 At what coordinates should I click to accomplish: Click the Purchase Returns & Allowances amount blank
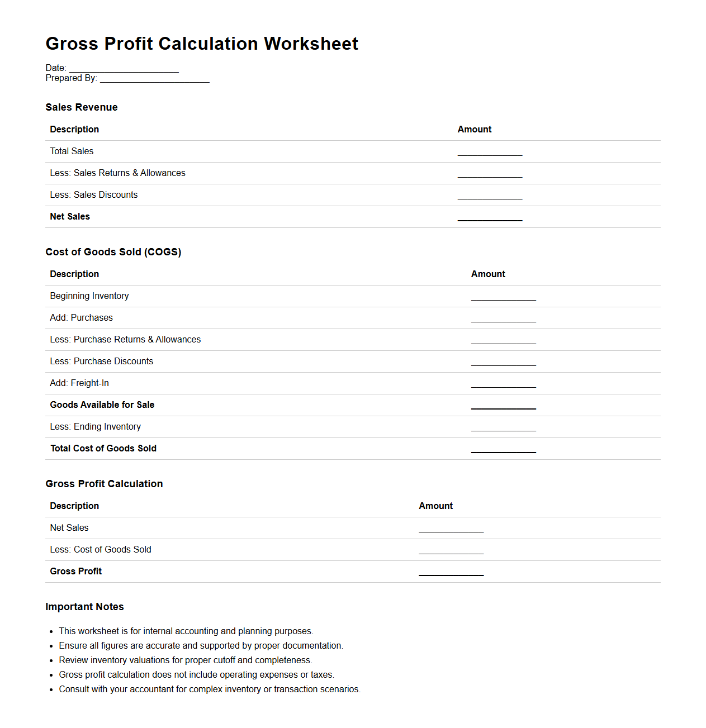click(x=503, y=340)
